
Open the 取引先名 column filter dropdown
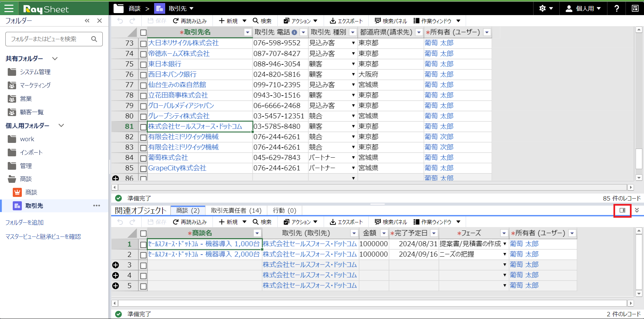tap(247, 33)
